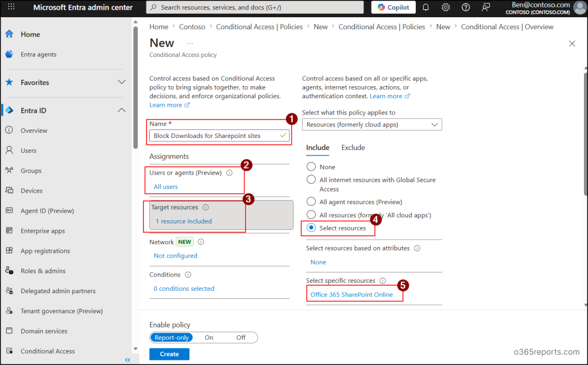This screenshot has height=365, width=588.
Task: Click info icon beside Network NEW
Action: click(201, 242)
